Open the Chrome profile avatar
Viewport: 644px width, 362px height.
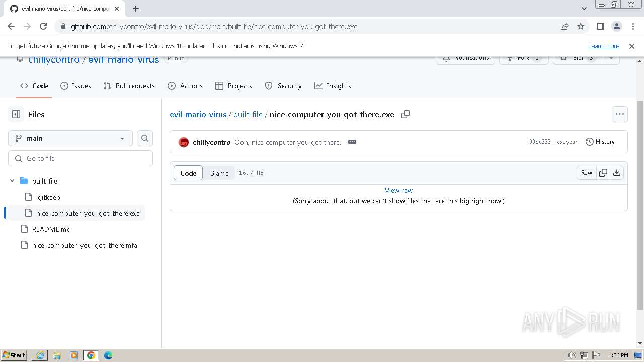616,26
